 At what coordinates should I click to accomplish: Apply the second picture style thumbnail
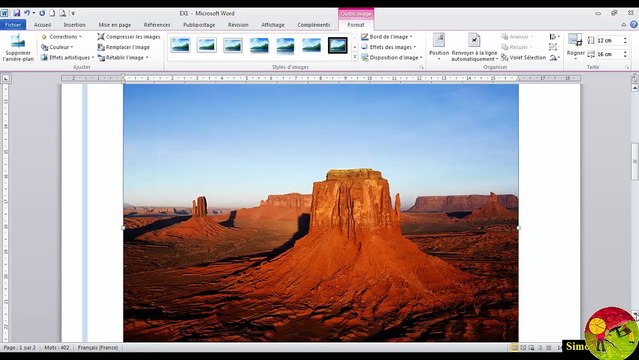pos(207,45)
